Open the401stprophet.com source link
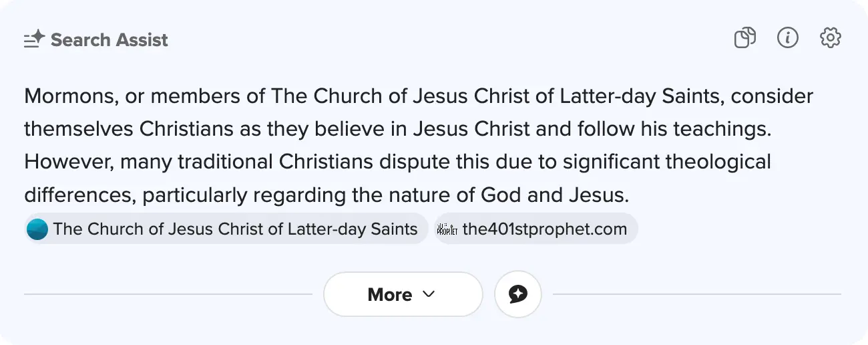This screenshot has height=345, width=868. pyautogui.click(x=544, y=229)
